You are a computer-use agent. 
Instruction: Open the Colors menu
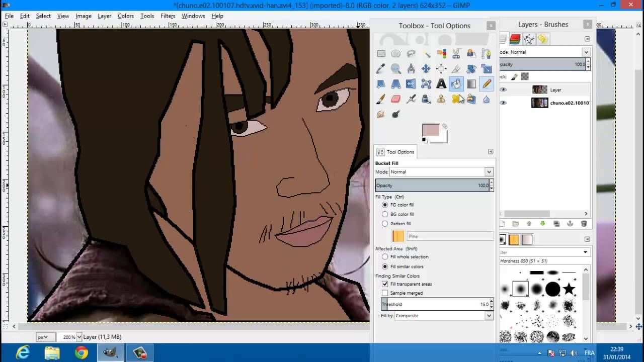[125, 16]
